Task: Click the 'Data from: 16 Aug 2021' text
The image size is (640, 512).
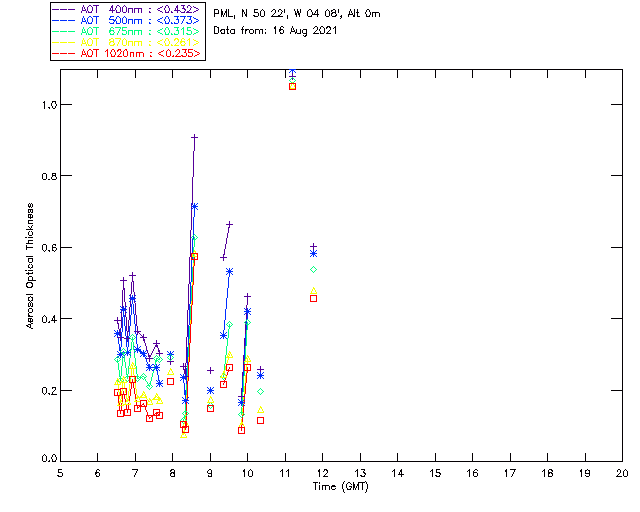Action: pos(275,31)
